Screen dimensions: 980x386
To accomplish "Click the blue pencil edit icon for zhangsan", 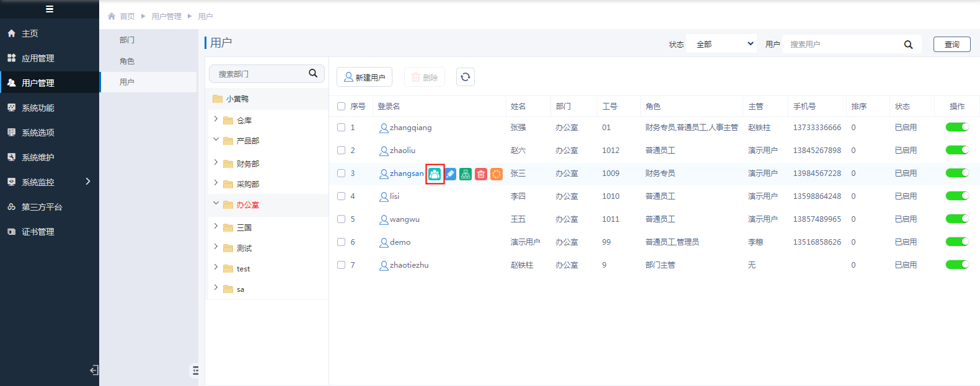I will 451,174.
